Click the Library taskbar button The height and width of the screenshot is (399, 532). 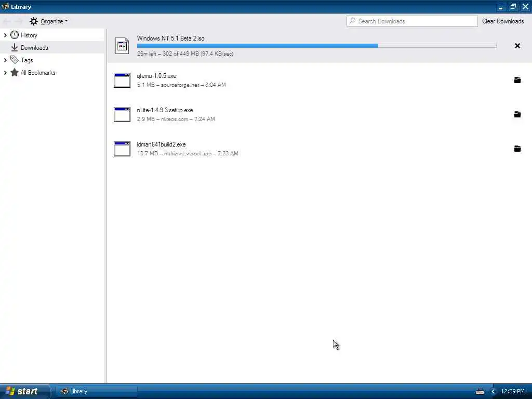(96, 392)
